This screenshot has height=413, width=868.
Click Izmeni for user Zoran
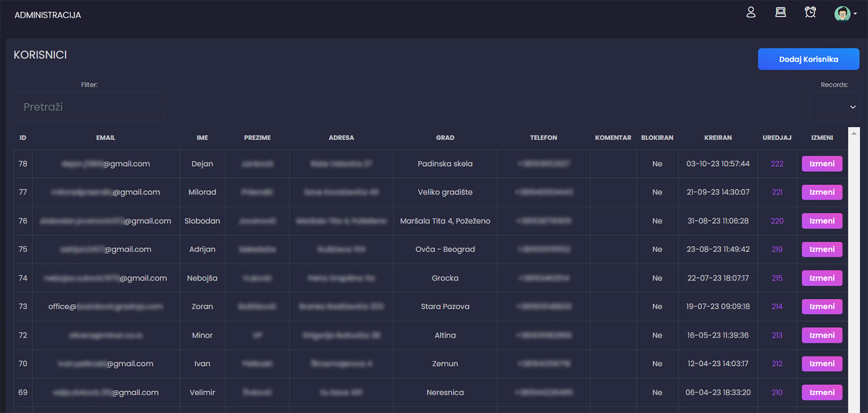[822, 307]
